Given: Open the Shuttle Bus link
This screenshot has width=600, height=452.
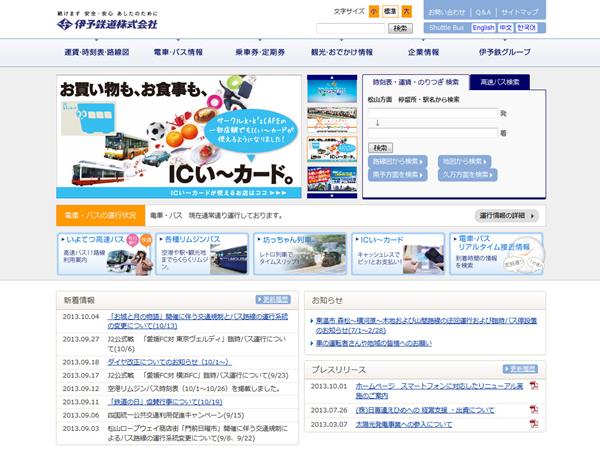Looking at the screenshot, I should [447, 28].
